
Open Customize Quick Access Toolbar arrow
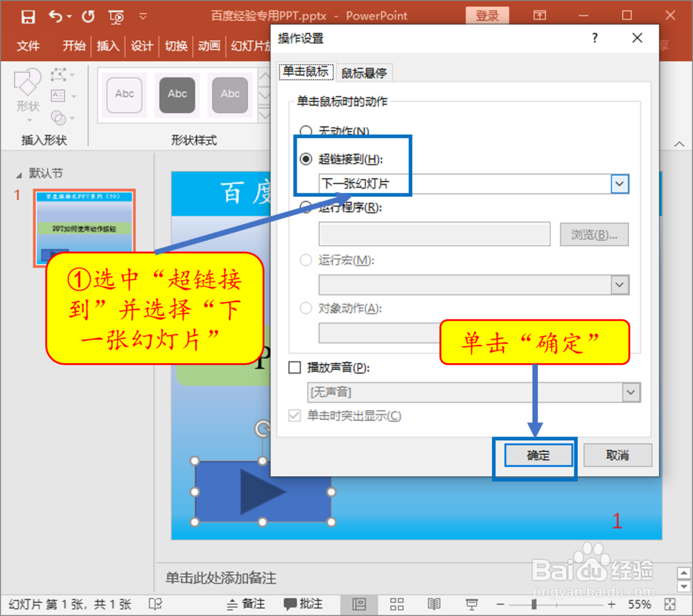point(143,17)
